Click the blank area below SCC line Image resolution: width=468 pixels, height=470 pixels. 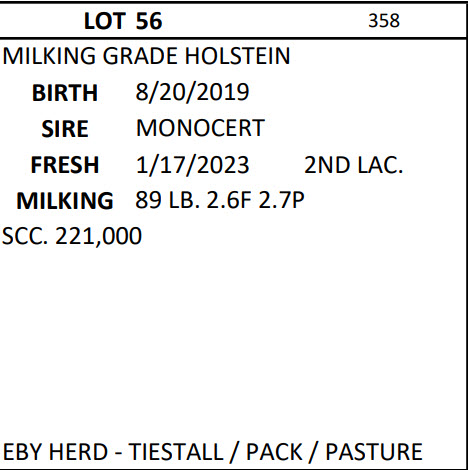(x=233, y=343)
